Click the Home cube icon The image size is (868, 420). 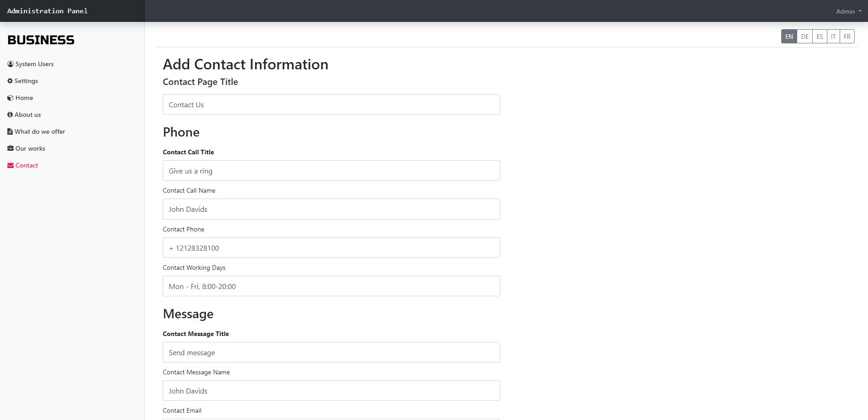click(10, 98)
